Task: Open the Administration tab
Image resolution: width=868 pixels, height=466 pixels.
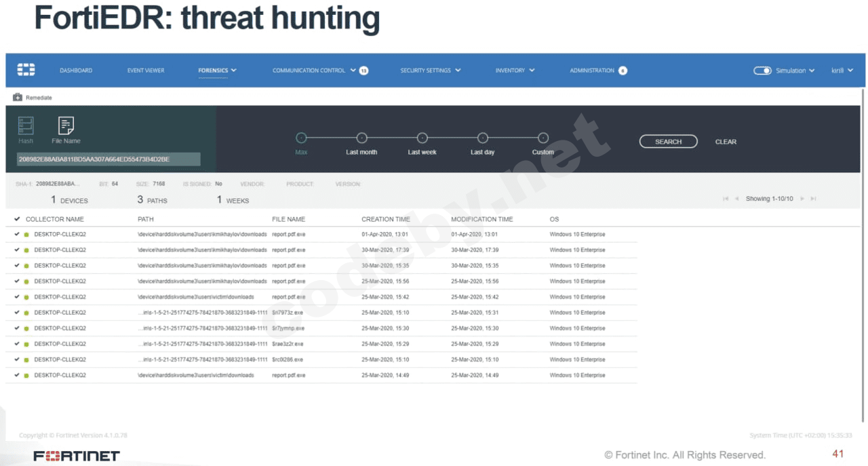Action: pyautogui.click(x=592, y=71)
